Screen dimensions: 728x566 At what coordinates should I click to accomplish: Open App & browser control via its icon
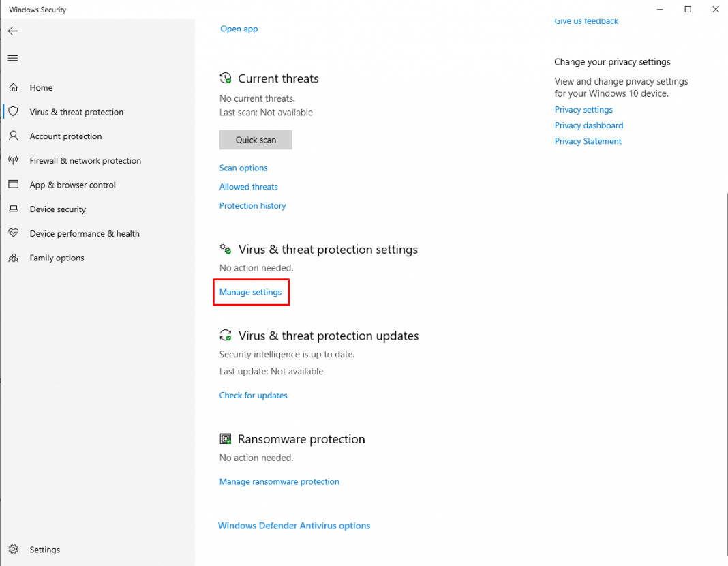(14, 185)
